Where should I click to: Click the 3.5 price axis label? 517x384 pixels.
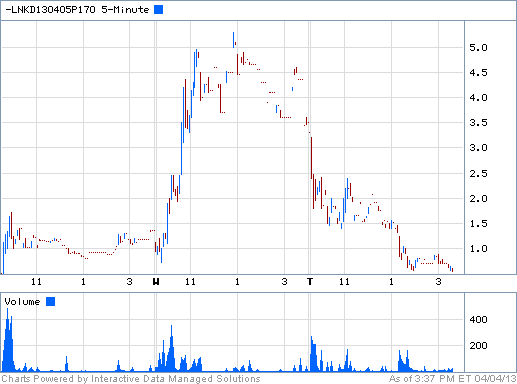click(x=478, y=123)
